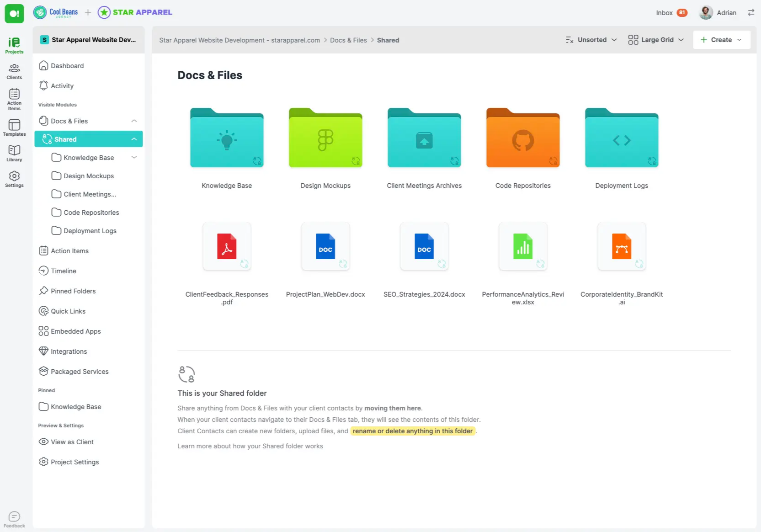Open the Large Grid view dropdown
This screenshot has height=532, width=761.
pos(655,40)
